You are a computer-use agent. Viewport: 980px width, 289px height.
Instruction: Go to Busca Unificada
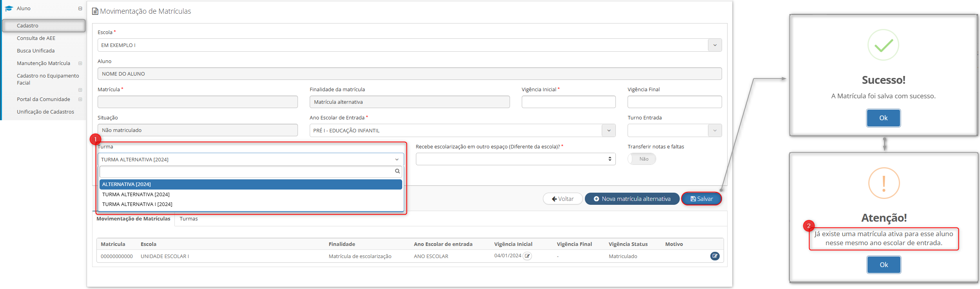36,51
